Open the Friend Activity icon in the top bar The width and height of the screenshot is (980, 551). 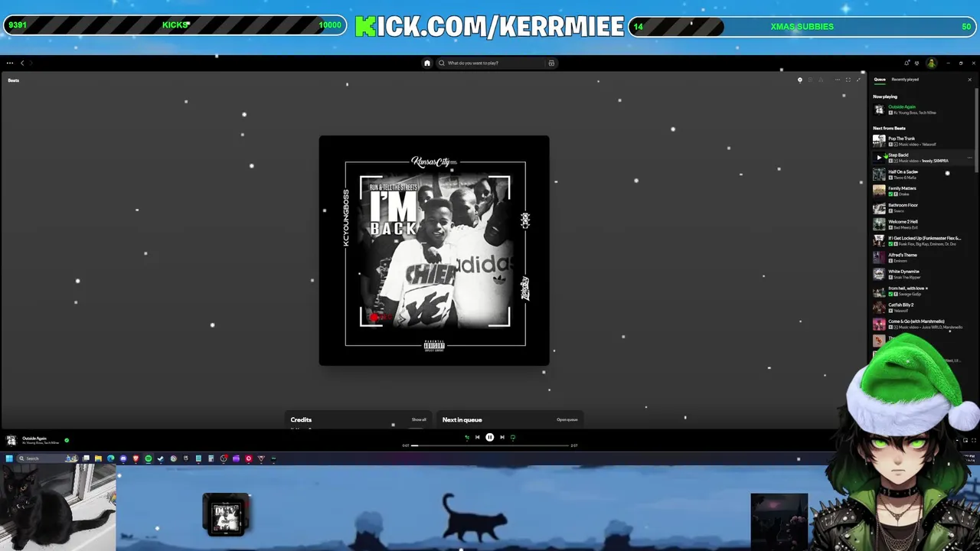coord(916,63)
